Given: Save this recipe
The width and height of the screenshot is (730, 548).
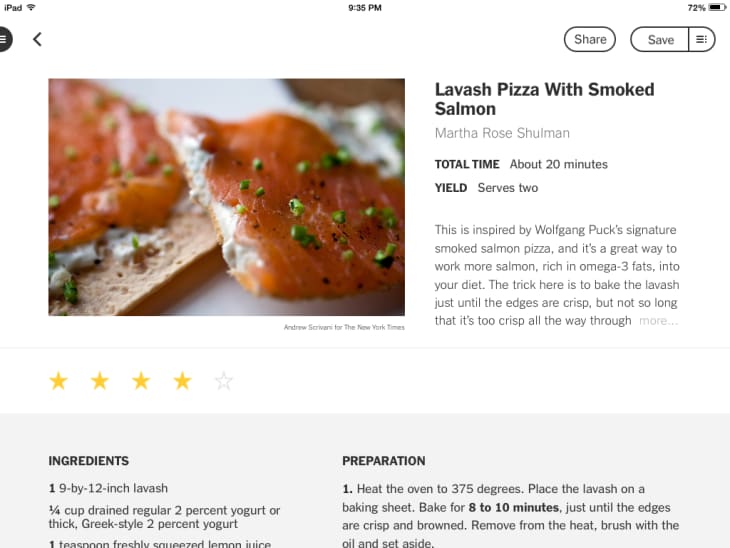Looking at the screenshot, I should coord(660,39).
